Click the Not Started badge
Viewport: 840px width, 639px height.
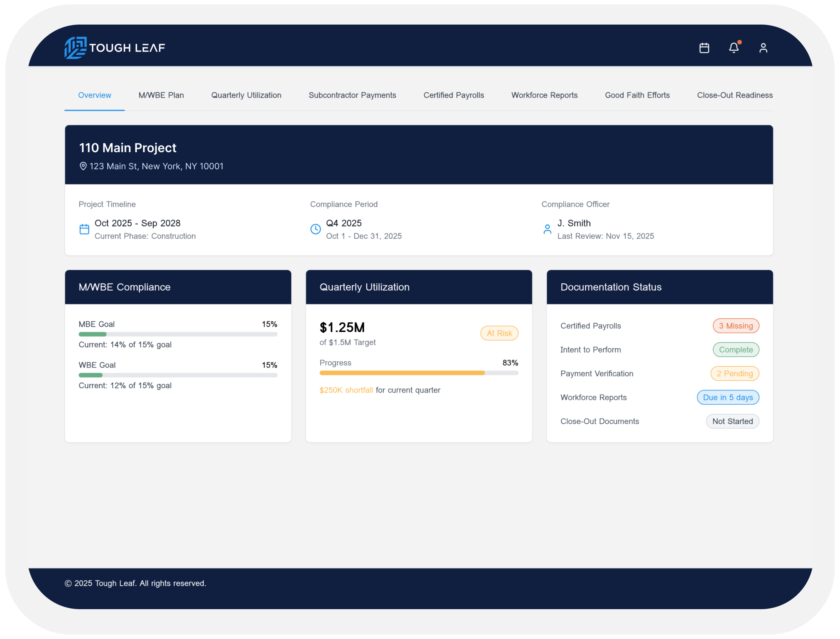(732, 421)
